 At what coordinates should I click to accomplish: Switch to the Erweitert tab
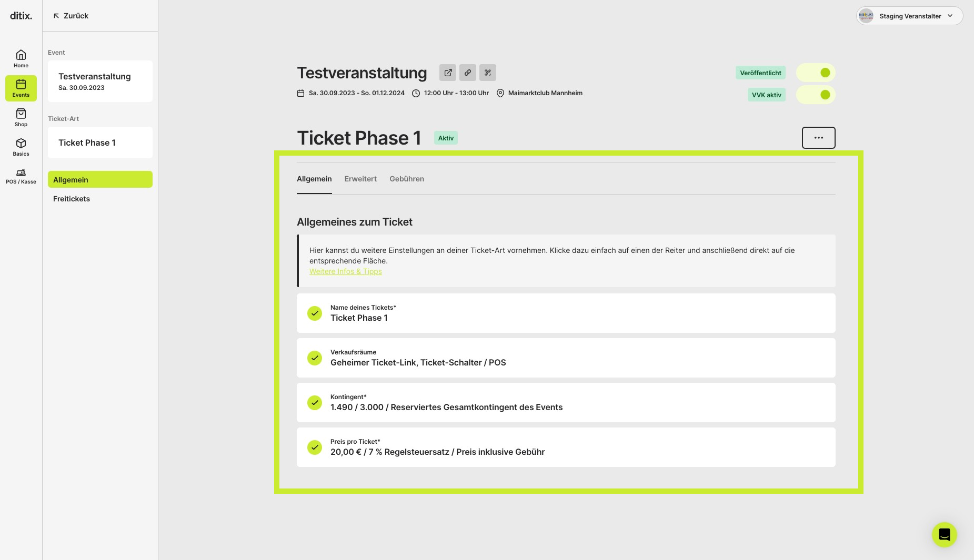(360, 179)
